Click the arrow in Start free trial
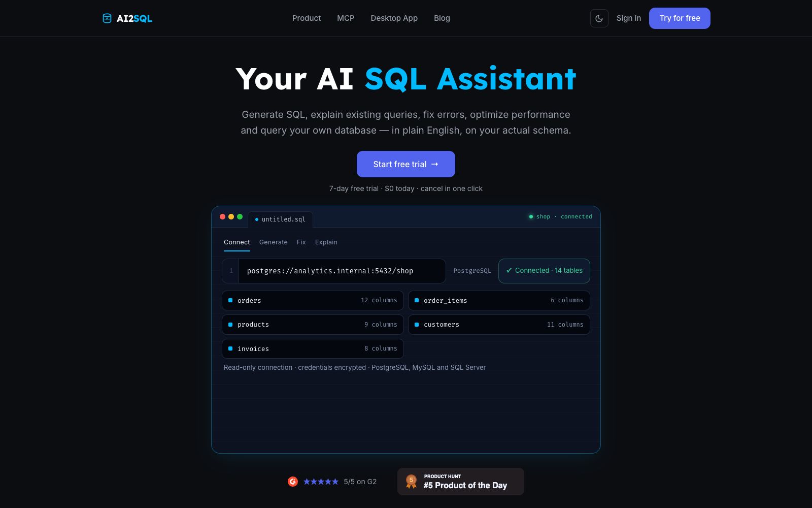 (435, 164)
